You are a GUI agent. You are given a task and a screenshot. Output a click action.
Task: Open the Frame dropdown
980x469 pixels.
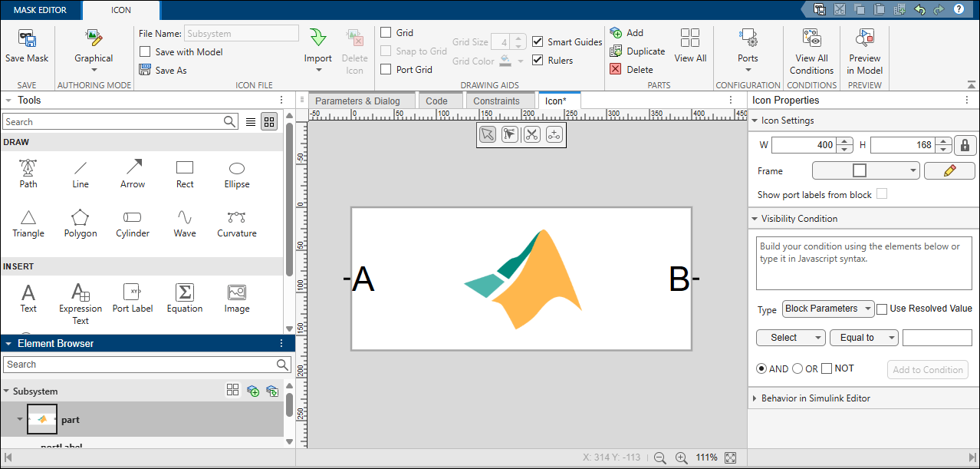[866, 170]
